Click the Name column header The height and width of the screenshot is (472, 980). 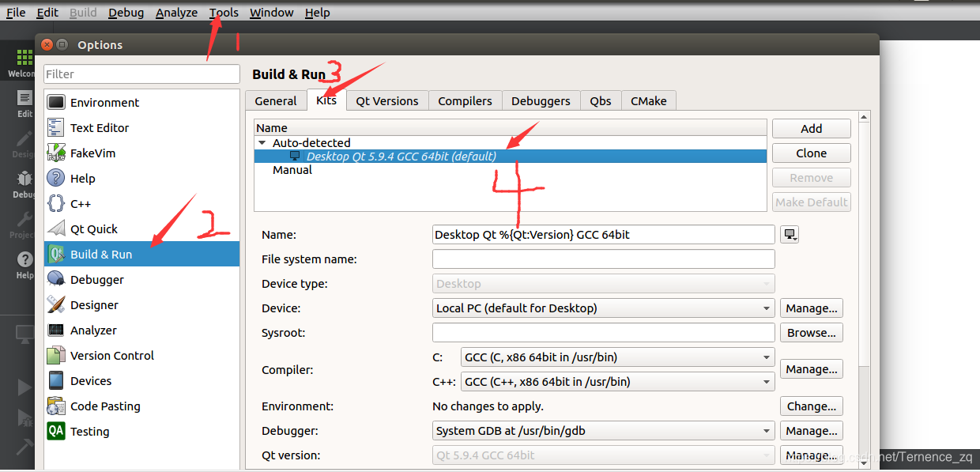511,128
